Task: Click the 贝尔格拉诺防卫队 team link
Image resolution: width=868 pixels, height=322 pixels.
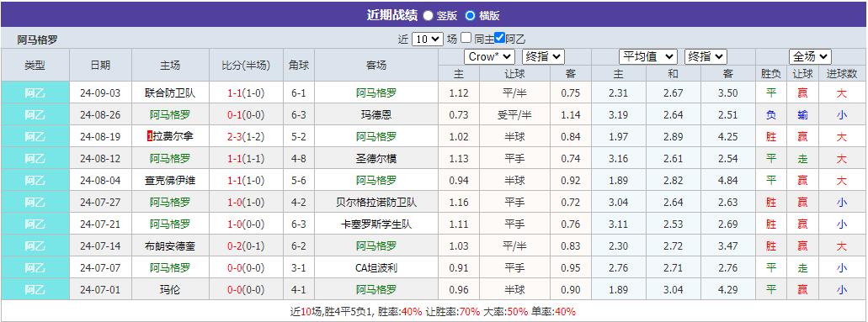Action: [x=375, y=203]
